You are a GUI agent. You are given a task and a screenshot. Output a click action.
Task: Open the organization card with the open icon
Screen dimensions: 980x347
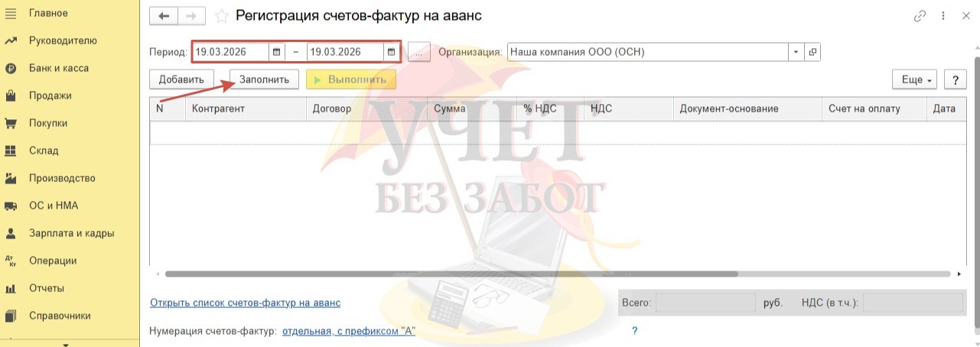pyautogui.click(x=812, y=52)
